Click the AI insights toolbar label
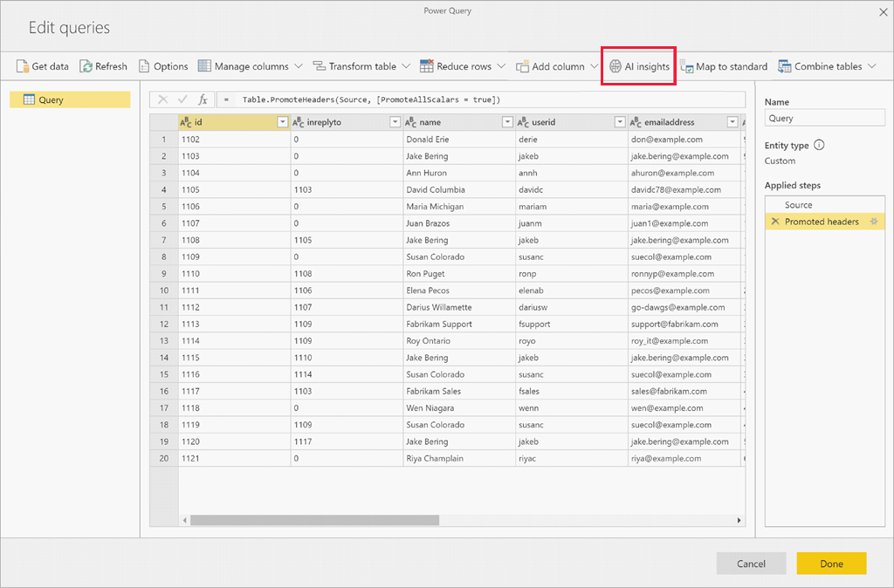The width and height of the screenshot is (894, 588). (x=647, y=66)
